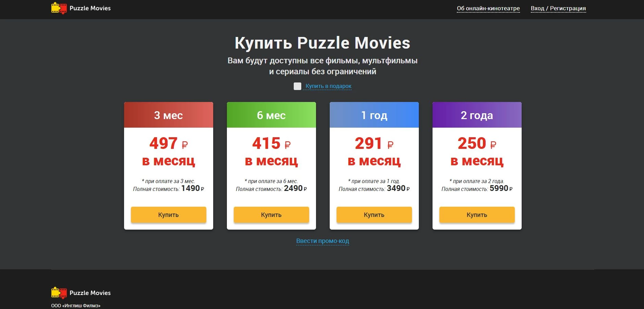Click the Ввести промо-код link

coord(323,241)
